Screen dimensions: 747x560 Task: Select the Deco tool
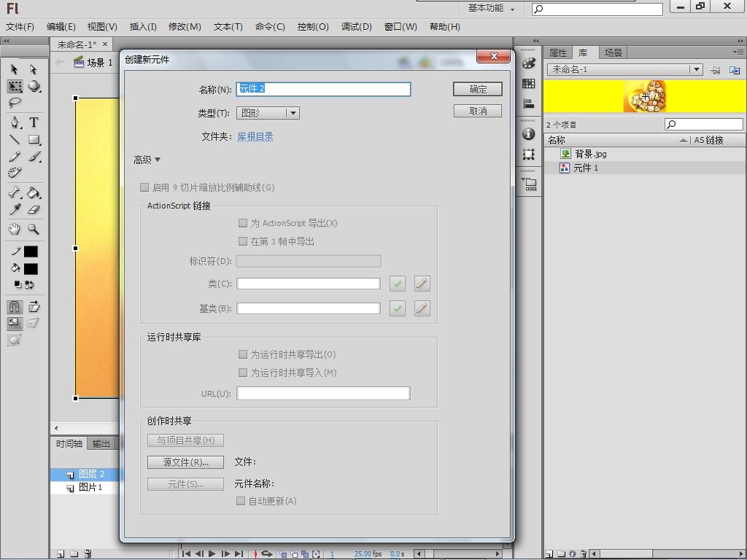15,172
